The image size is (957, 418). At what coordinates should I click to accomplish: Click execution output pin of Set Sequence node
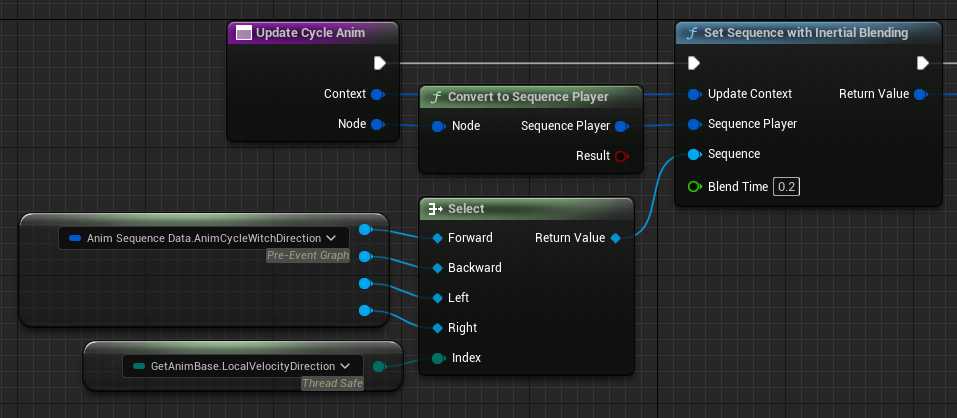click(x=922, y=63)
